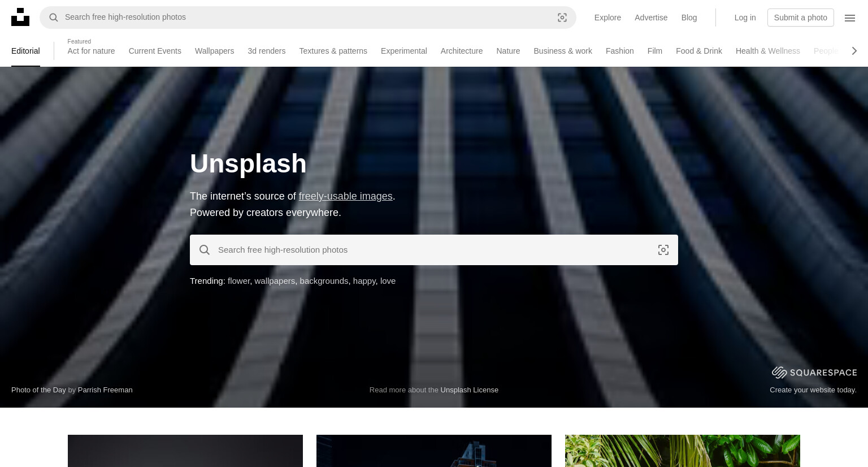Focus the hero search photos field
The image size is (868, 467).
pos(434,250)
